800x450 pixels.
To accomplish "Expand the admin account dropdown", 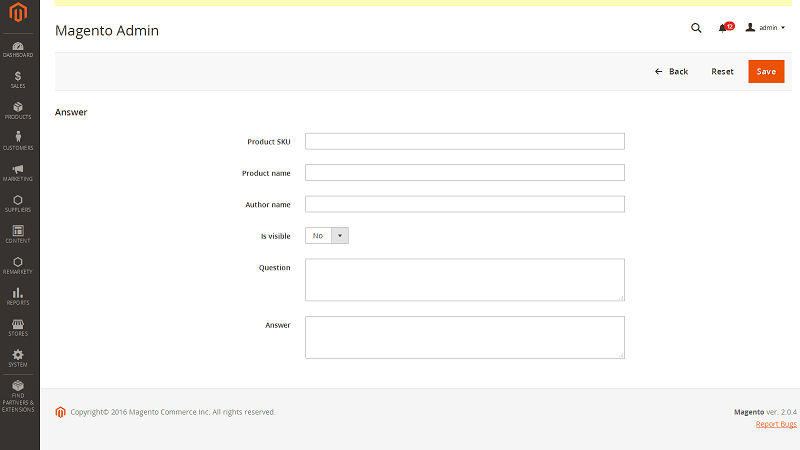I will tap(766, 28).
